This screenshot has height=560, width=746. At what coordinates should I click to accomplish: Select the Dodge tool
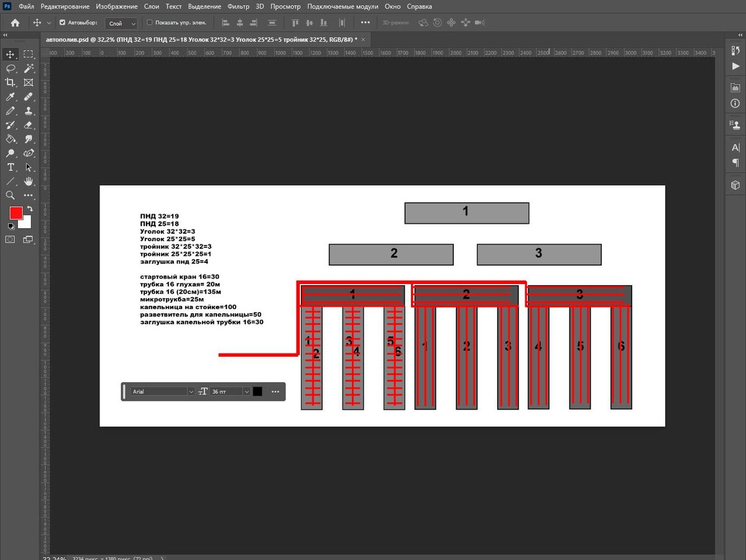click(11, 153)
